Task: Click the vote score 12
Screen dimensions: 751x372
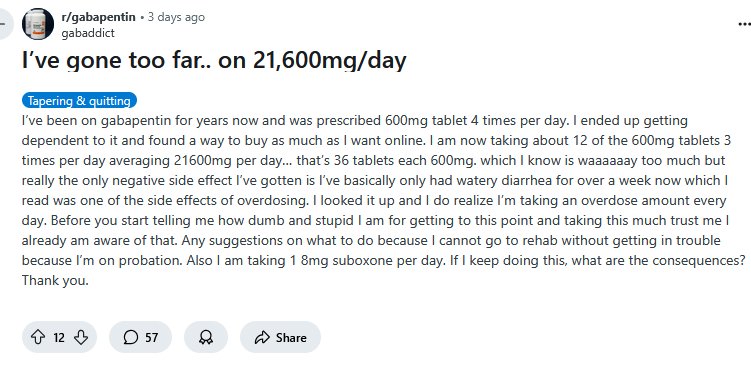Action: [59, 338]
